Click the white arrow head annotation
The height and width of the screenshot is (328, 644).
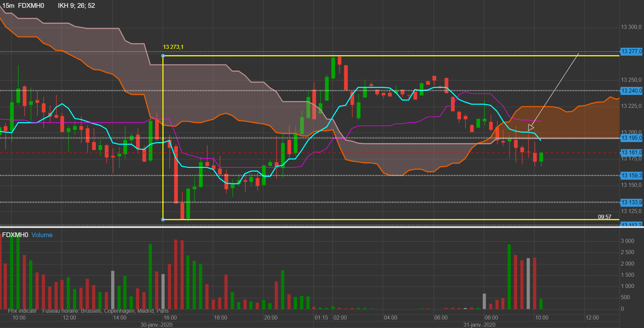tap(531, 128)
